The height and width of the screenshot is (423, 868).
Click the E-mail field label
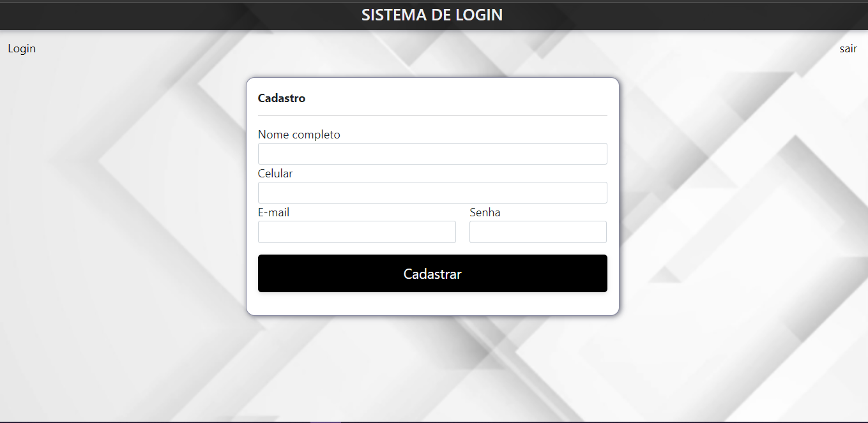(x=273, y=212)
